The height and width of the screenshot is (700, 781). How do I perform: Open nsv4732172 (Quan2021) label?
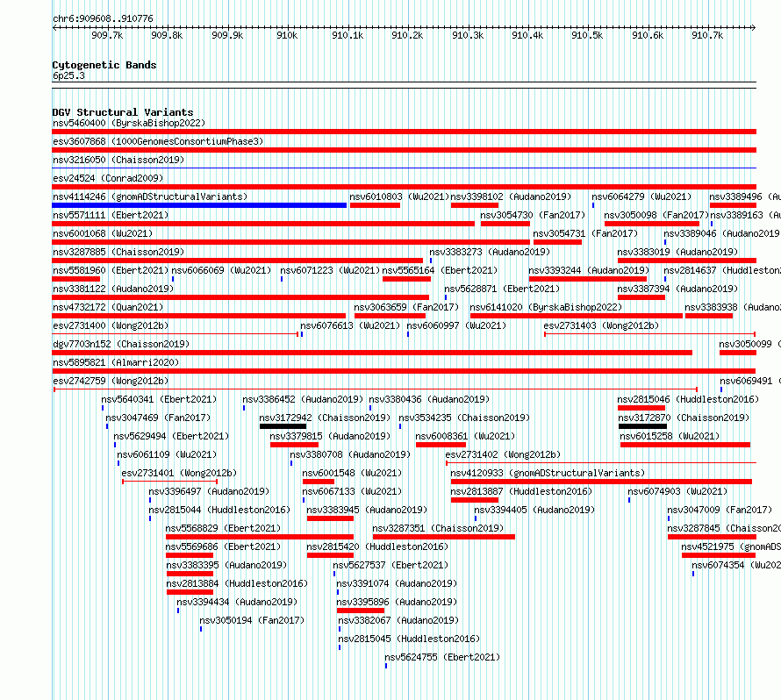tap(108, 307)
